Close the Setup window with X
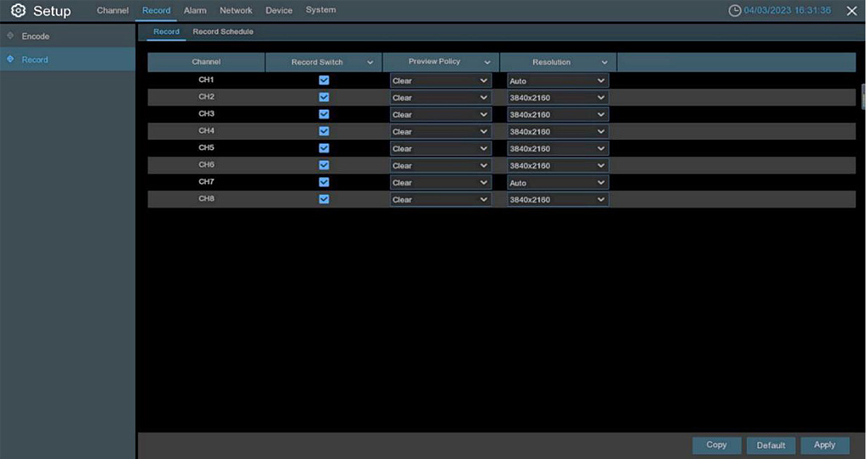Image resolution: width=868 pixels, height=459 pixels. 851,11
